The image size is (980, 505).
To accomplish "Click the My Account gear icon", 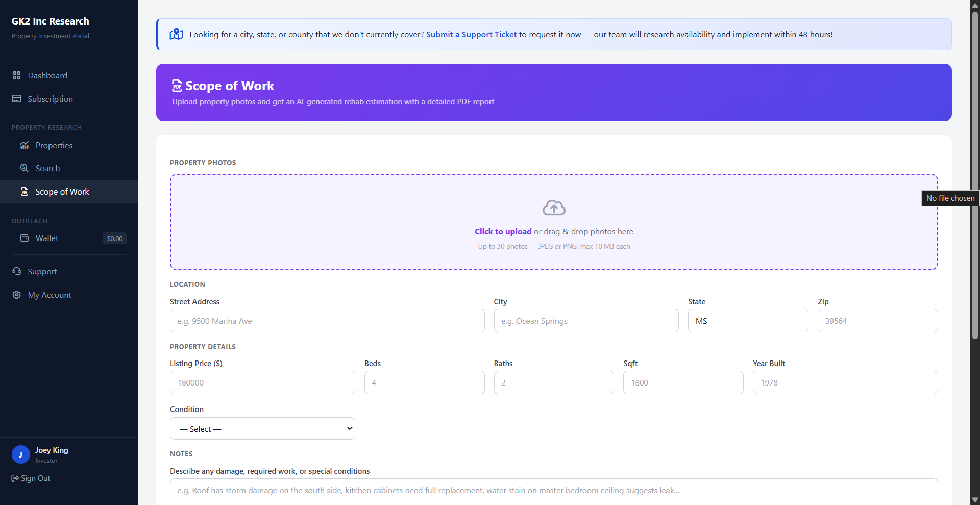I will (16, 295).
